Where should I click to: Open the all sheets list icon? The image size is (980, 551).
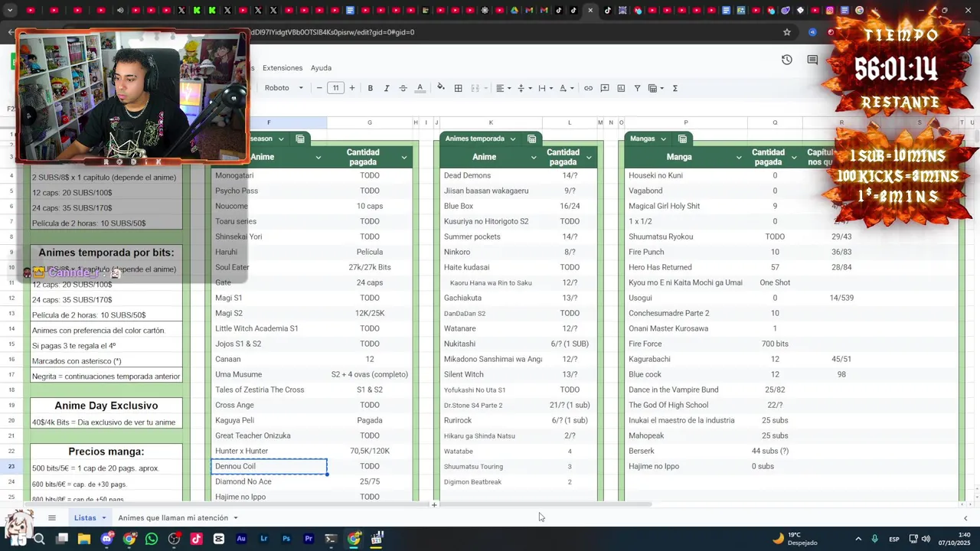click(52, 517)
